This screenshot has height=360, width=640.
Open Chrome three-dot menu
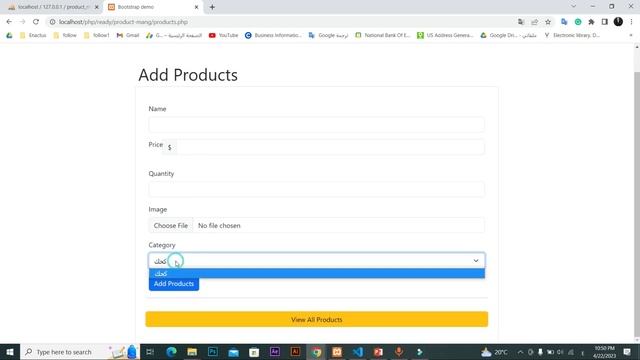click(631, 22)
